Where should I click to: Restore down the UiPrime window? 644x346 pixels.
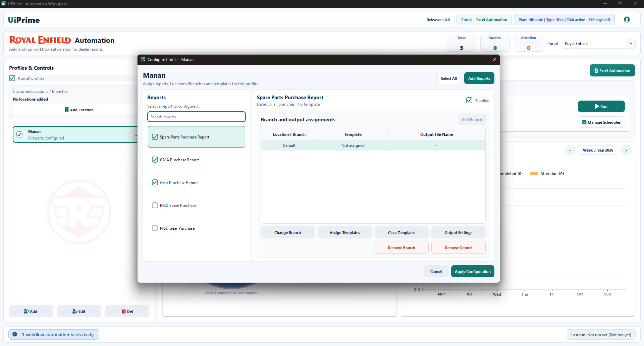pos(620,3)
